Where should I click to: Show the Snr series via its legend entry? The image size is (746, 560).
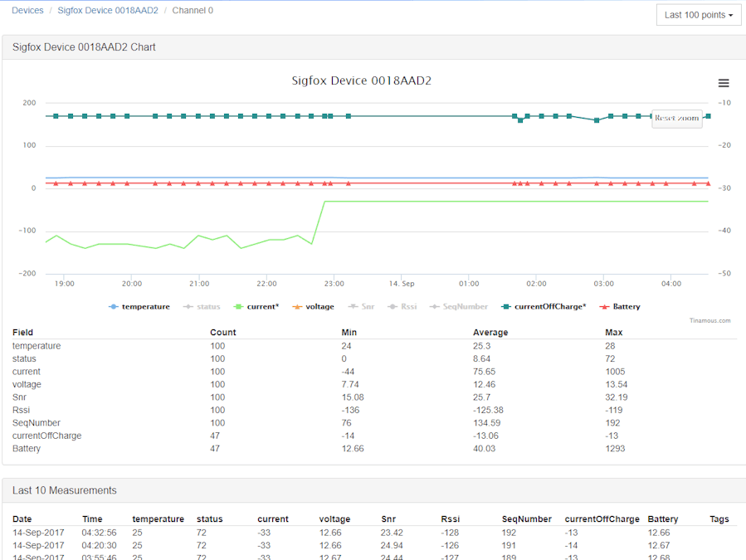click(x=362, y=306)
